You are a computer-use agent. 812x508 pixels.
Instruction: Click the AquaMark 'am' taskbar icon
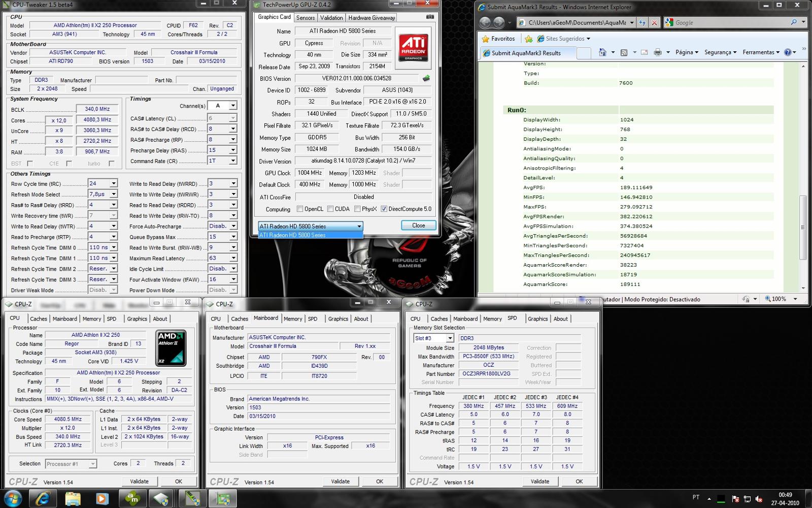point(132,499)
